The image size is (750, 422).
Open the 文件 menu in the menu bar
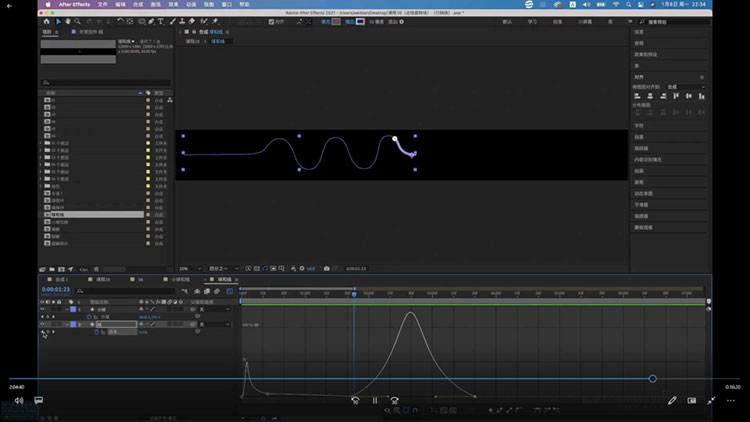tap(103, 5)
